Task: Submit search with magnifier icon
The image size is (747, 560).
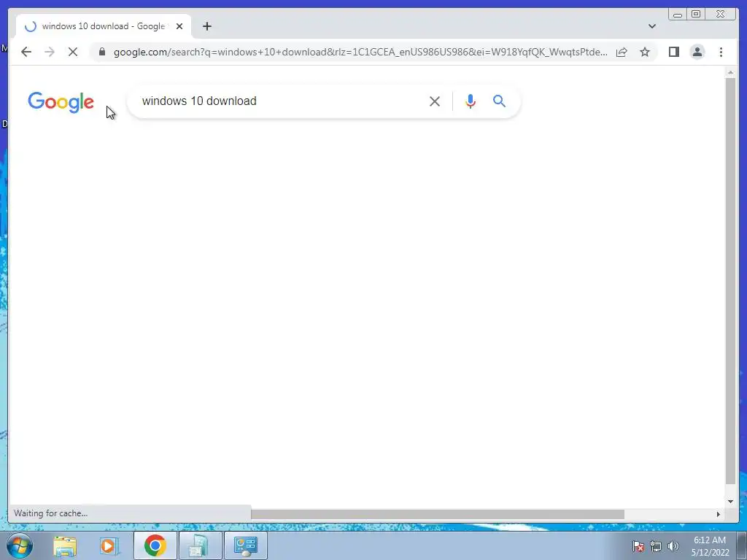Action: 499,101
